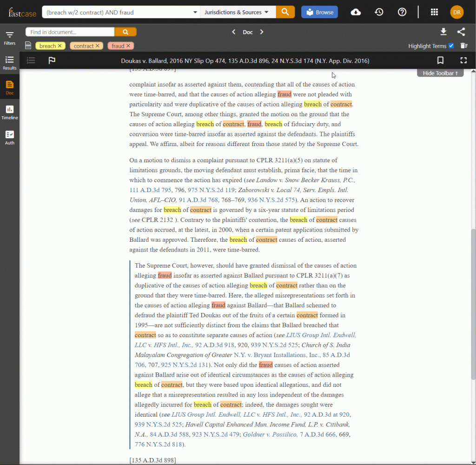Open search history clock icon
Viewport: 476px width, 465px height.
tap(379, 12)
